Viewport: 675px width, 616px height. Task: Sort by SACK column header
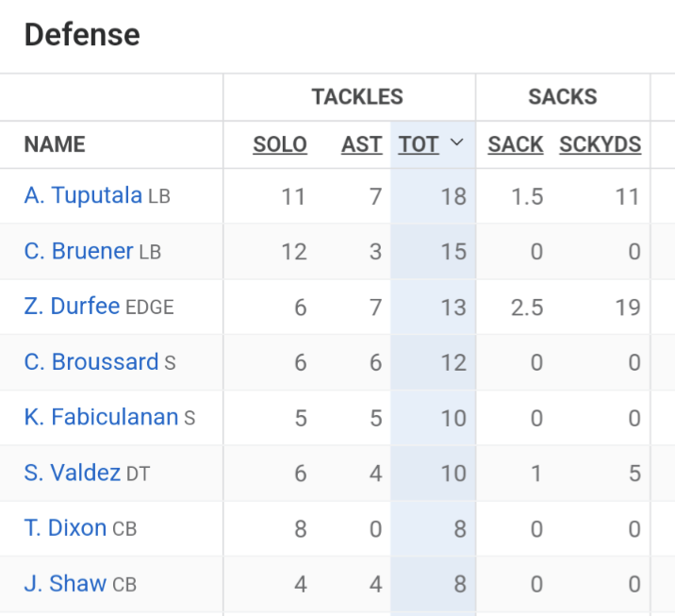point(515,144)
